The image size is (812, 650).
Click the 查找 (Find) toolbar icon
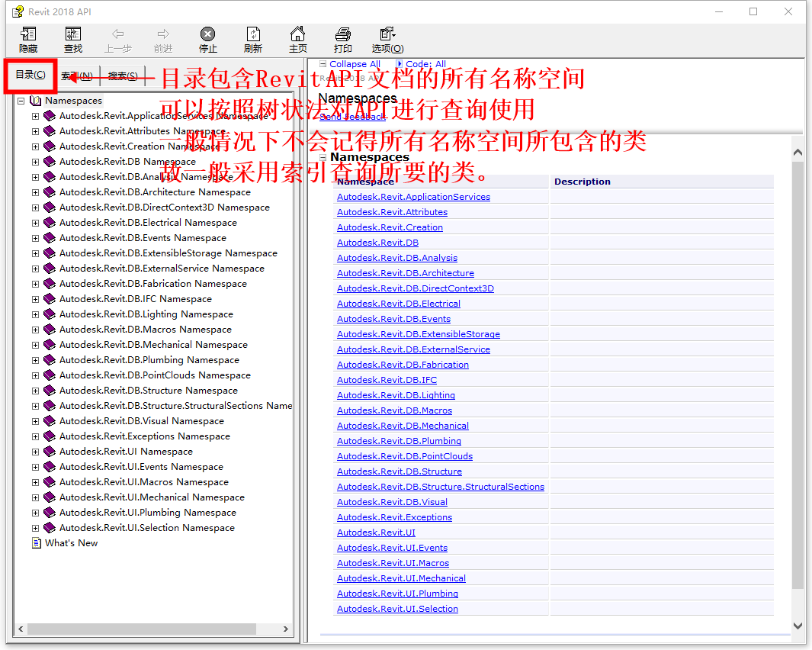73,34
